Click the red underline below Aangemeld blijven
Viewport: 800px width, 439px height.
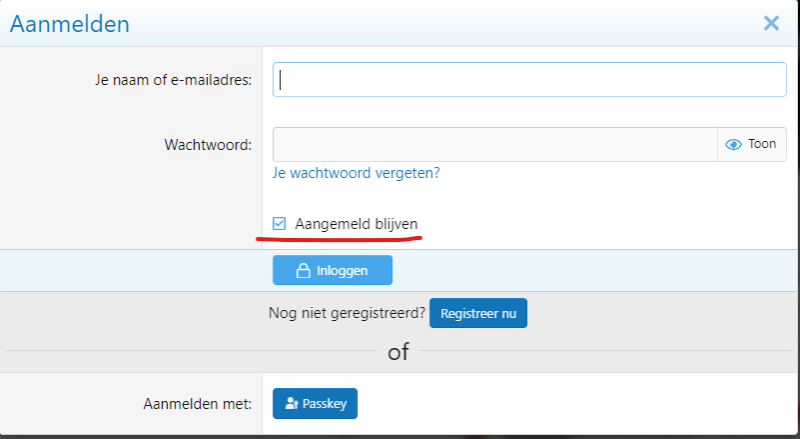(340, 239)
